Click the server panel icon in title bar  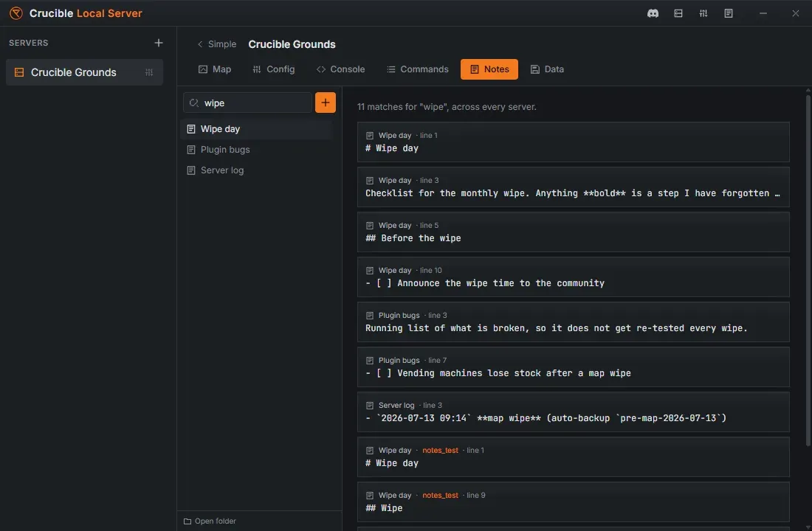[678, 13]
